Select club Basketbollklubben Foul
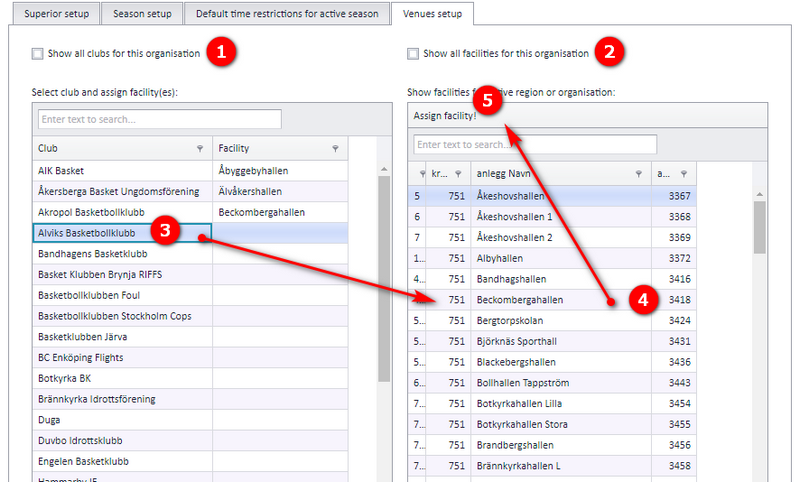 coord(122,295)
